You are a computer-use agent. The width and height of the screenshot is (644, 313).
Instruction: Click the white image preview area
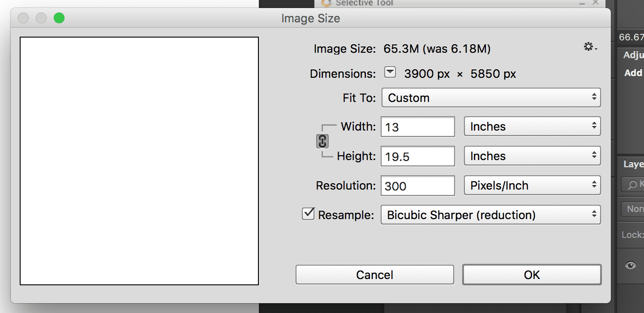pyautogui.click(x=139, y=161)
